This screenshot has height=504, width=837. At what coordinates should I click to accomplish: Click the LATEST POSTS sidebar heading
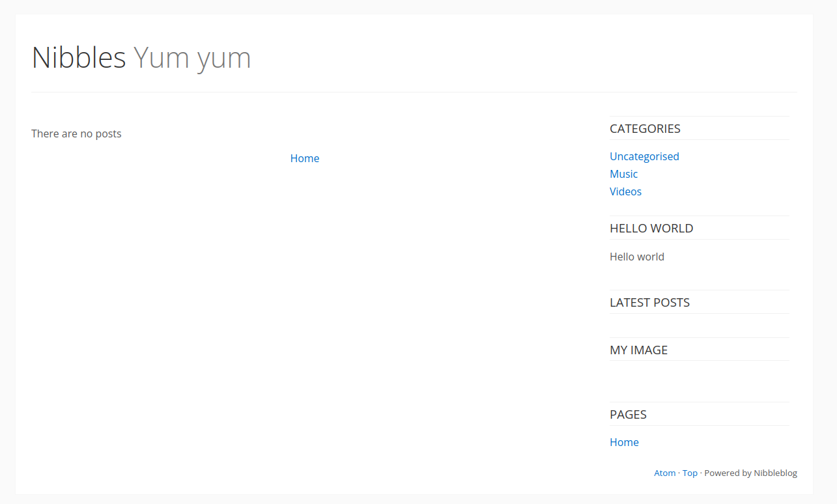(649, 302)
